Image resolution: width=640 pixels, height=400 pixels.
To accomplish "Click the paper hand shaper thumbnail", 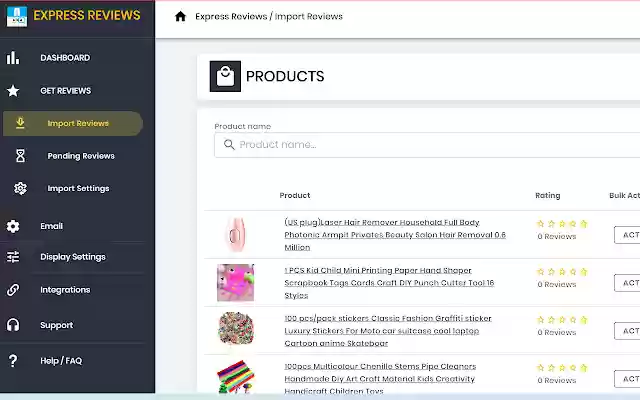I will pyautogui.click(x=236, y=282).
